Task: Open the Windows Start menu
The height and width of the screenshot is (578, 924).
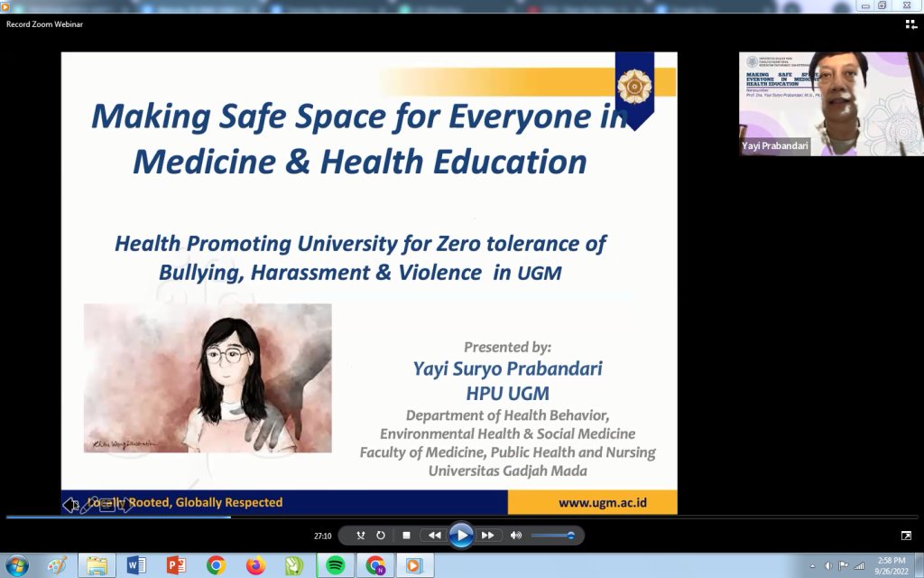Action: pos(17,565)
